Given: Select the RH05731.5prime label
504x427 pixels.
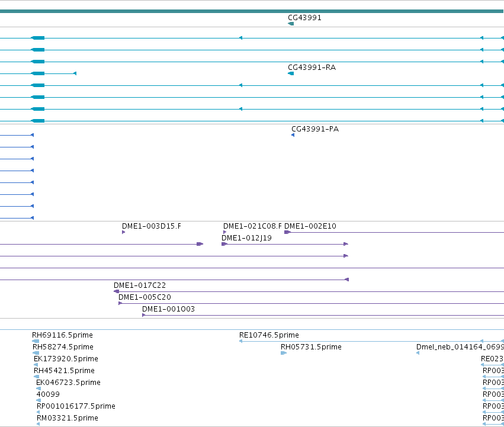Looking at the screenshot, I should coord(311,347).
